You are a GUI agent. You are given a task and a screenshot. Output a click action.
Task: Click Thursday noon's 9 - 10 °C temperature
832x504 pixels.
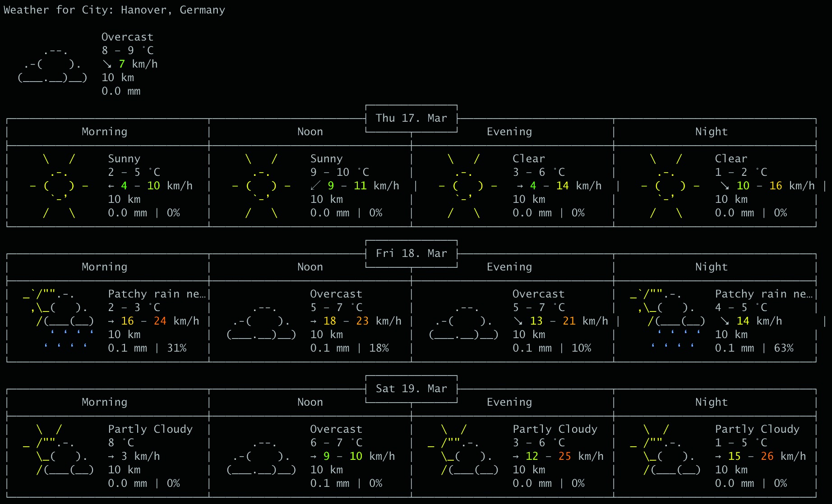coord(339,172)
